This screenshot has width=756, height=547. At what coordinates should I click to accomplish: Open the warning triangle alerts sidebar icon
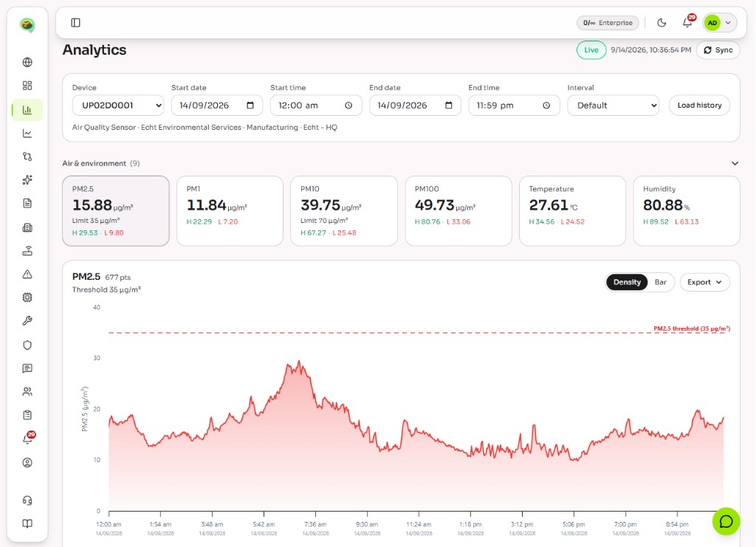point(27,274)
